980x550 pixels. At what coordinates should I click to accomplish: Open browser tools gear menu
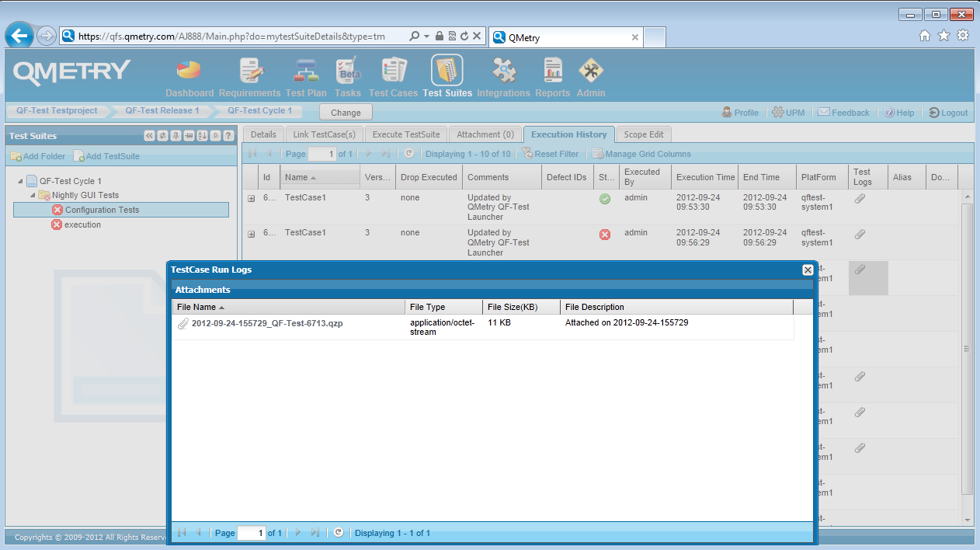click(x=963, y=36)
